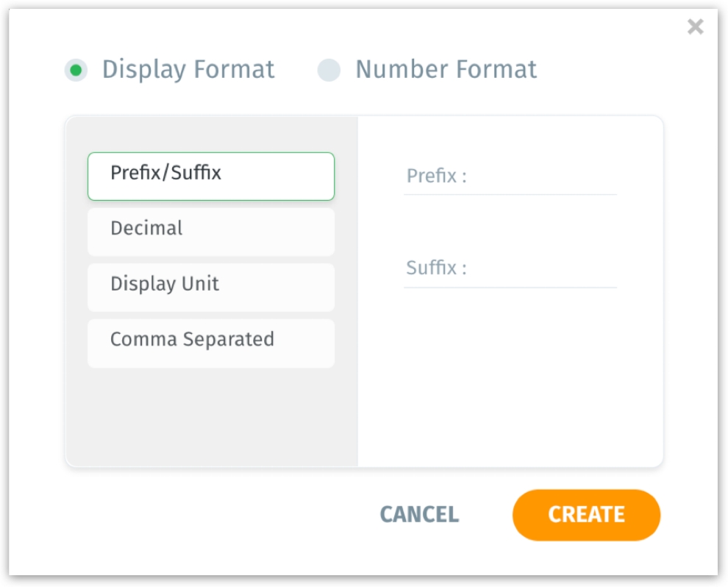This screenshot has height=587, width=728.
Task: Click the "Number Format" label text
Action: point(446,70)
